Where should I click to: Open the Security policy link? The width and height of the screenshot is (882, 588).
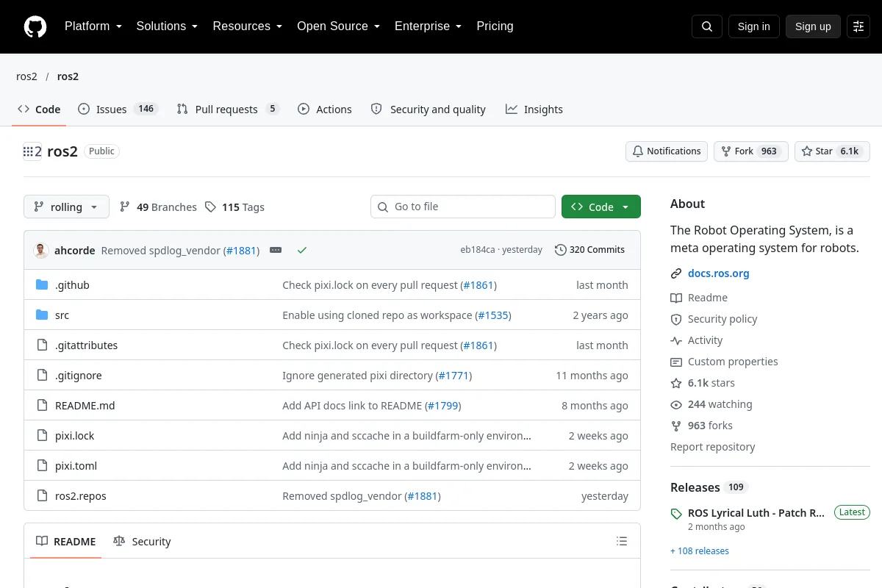click(x=714, y=319)
